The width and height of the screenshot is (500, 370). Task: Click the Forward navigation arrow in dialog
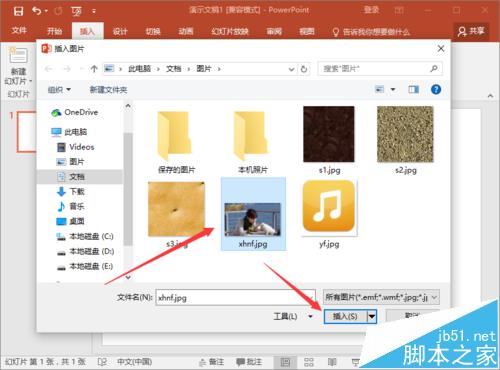[67, 69]
